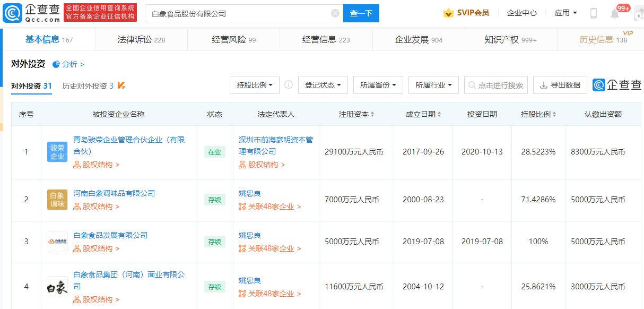Image resolution: width=644 pixels, height=309 pixels.
Task: Click the SVIP crown icon
Action: pos(449,13)
